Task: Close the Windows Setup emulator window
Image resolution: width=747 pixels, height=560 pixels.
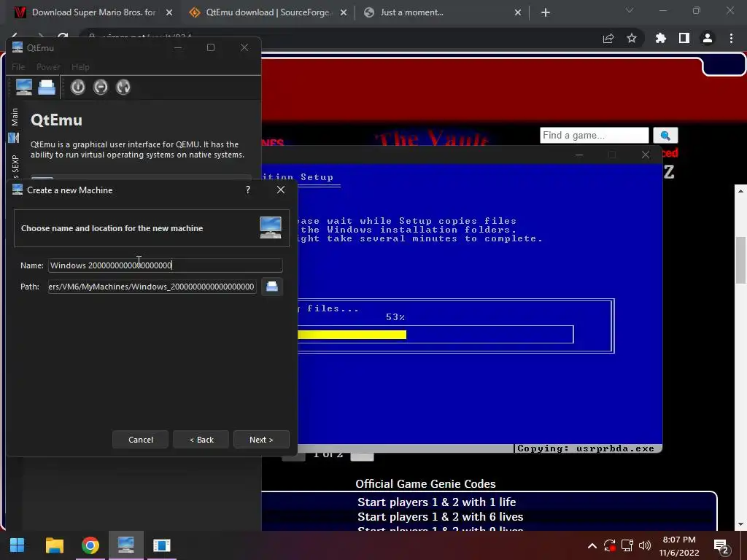Action: click(646, 155)
